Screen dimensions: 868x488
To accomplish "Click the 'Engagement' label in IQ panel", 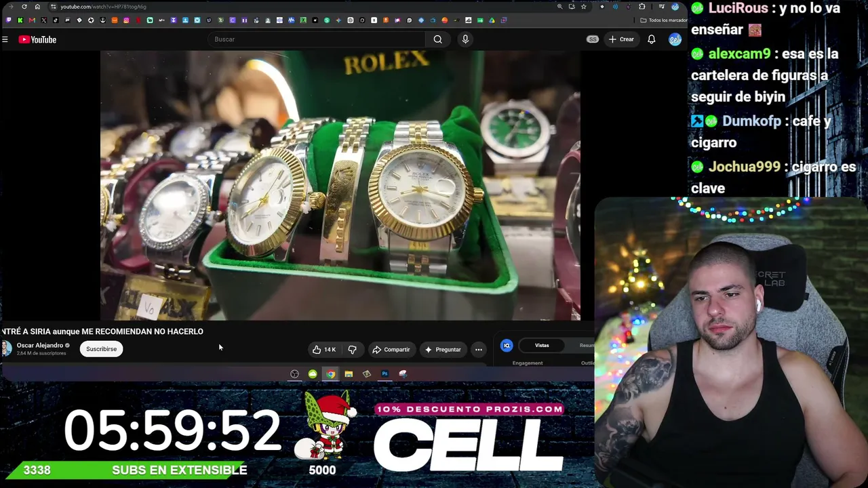I will tap(528, 363).
